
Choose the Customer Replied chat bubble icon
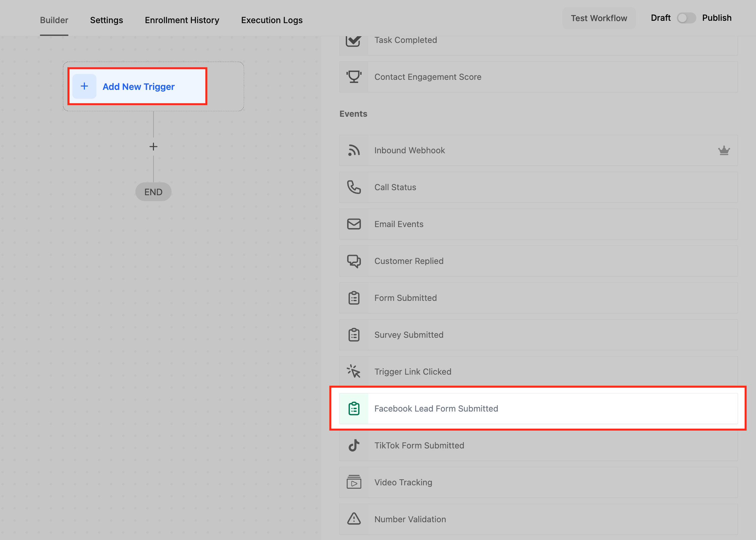[354, 261]
